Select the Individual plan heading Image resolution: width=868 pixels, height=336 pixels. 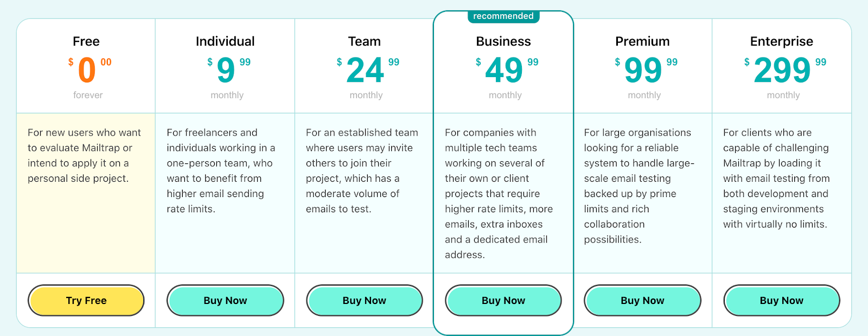(x=225, y=41)
